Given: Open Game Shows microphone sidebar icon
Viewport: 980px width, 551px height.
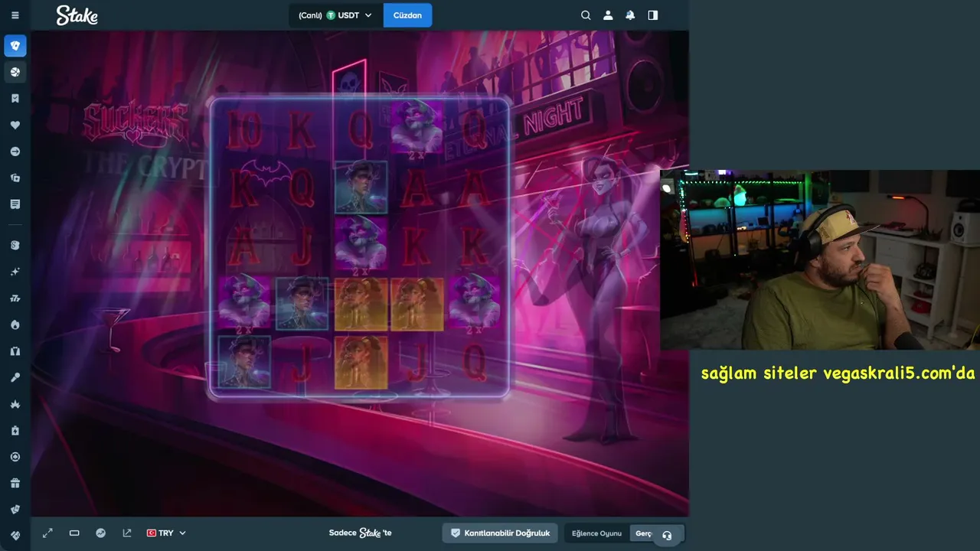Looking at the screenshot, I should pos(15,377).
